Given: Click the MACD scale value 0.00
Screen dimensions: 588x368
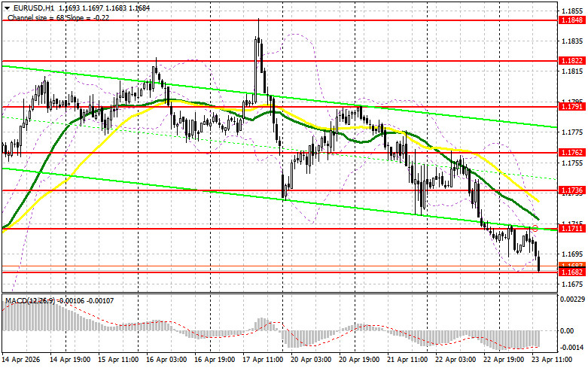Looking at the screenshot, I should tap(567, 331).
